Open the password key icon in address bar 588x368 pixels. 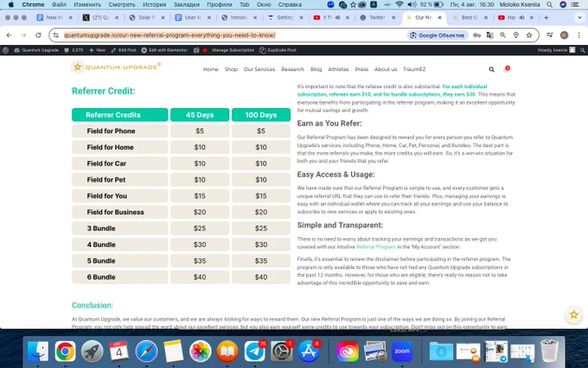coord(476,35)
